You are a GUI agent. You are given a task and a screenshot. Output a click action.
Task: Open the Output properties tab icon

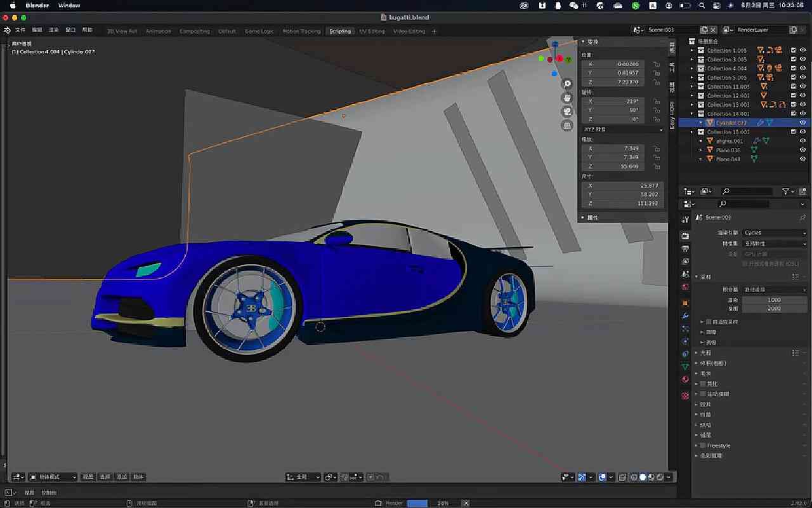685,248
